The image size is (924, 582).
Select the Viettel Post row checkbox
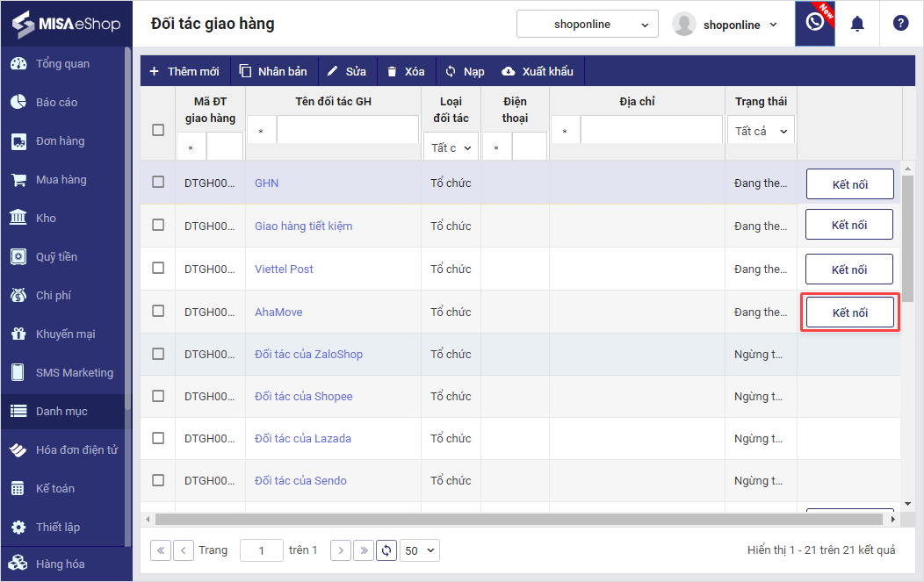click(x=158, y=268)
